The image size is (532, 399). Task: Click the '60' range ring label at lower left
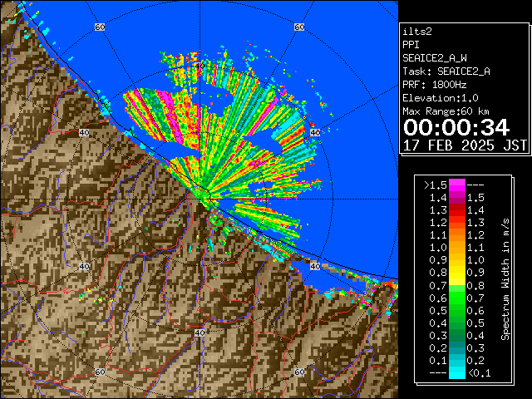[x=100, y=372]
